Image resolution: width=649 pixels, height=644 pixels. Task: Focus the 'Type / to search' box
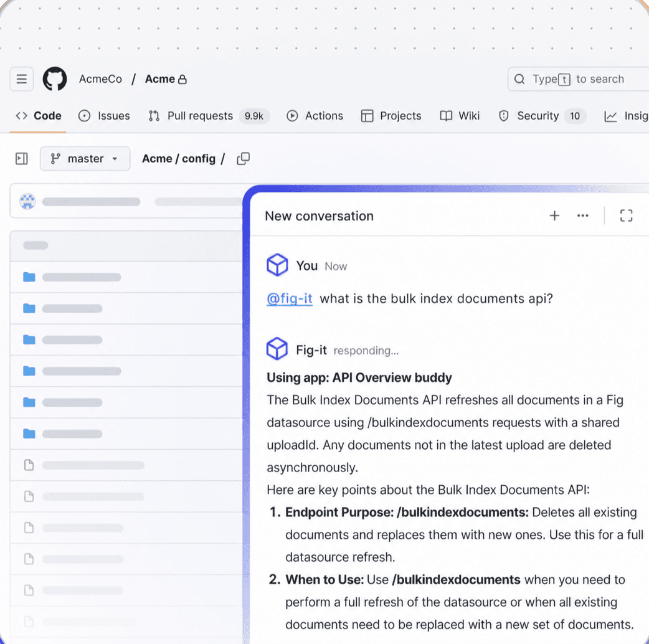(578, 79)
